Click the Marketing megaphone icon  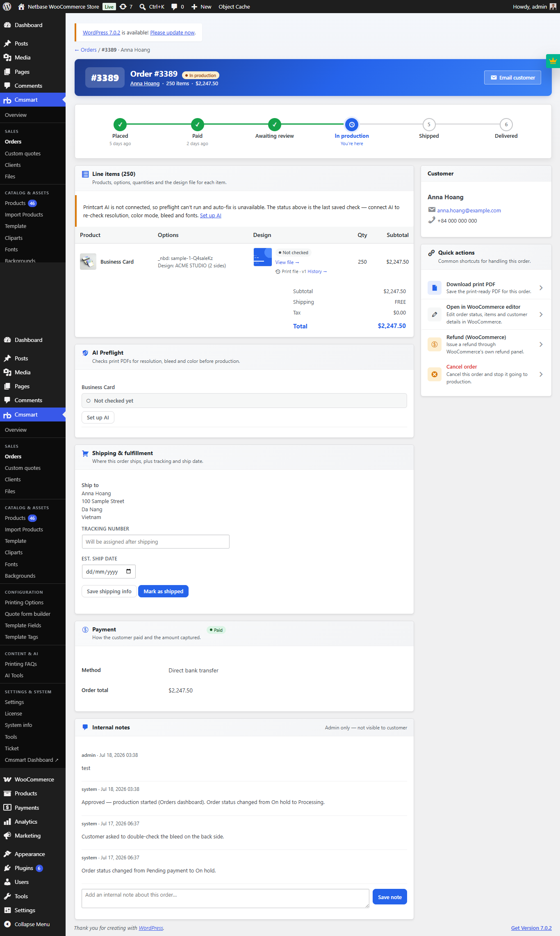click(x=7, y=836)
